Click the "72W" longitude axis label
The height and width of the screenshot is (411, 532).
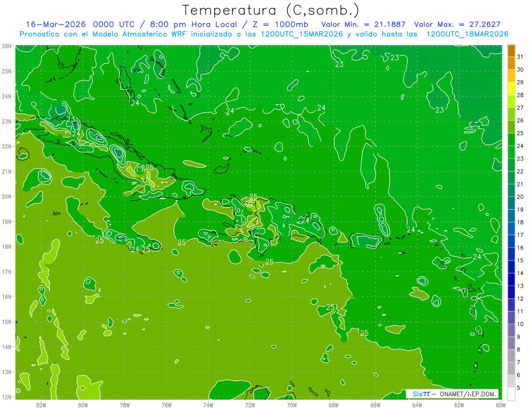(250, 404)
